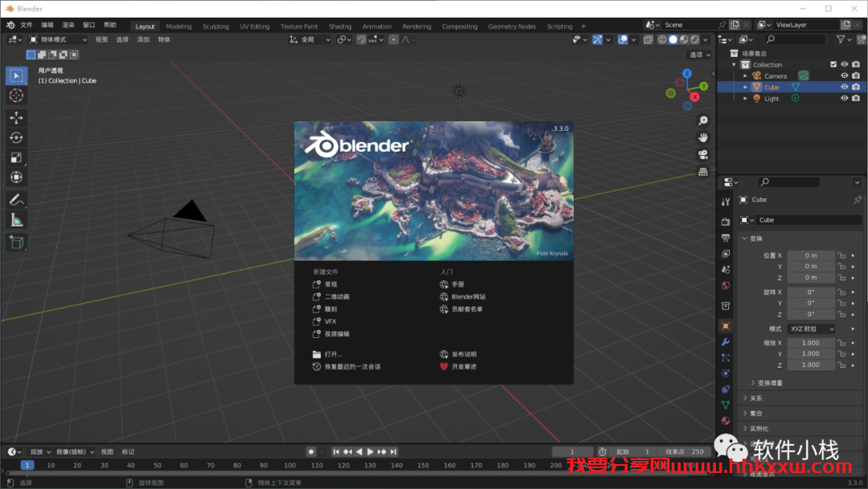The image size is (868, 489).
Task: Select the Rotate tool
Action: [16, 138]
